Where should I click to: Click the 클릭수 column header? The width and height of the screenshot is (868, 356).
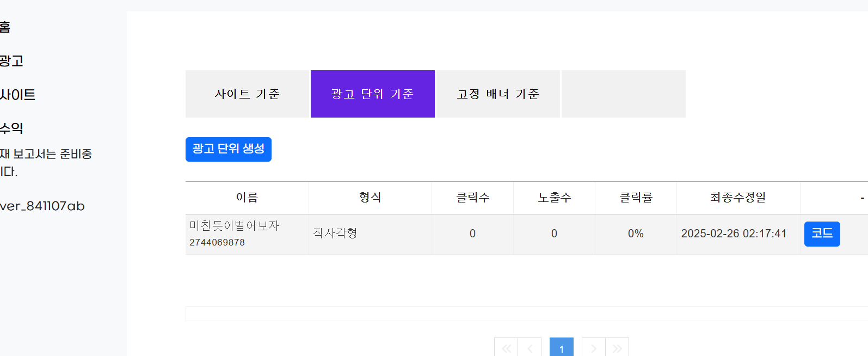click(x=472, y=198)
